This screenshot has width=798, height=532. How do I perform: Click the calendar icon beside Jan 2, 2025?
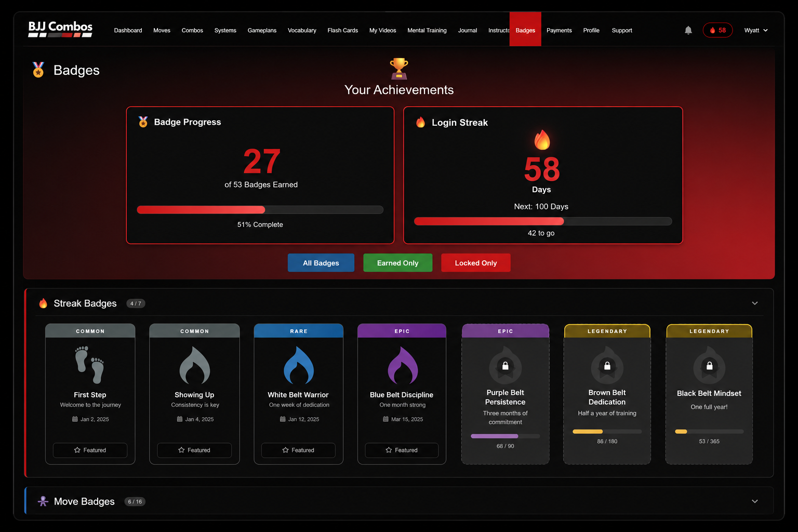(75, 419)
